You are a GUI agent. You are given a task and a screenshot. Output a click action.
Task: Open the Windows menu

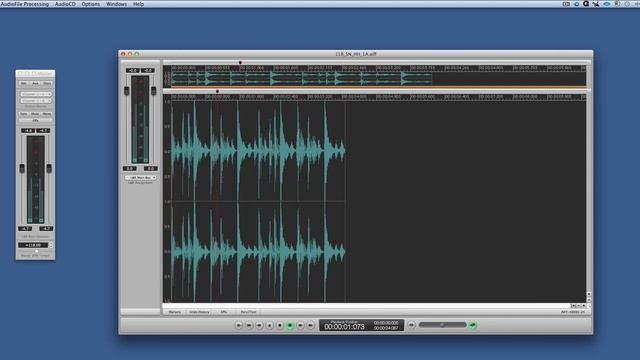[x=116, y=4]
